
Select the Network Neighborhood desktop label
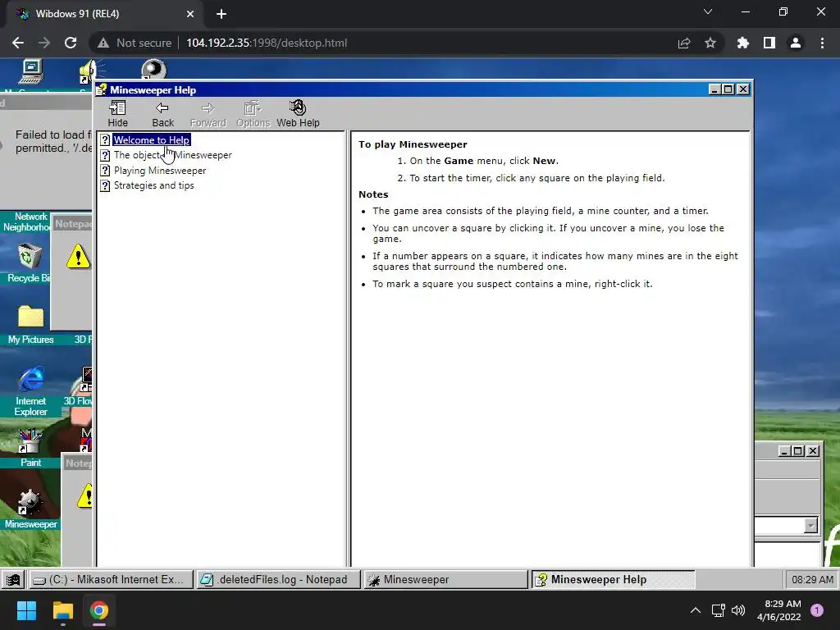click(x=27, y=221)
